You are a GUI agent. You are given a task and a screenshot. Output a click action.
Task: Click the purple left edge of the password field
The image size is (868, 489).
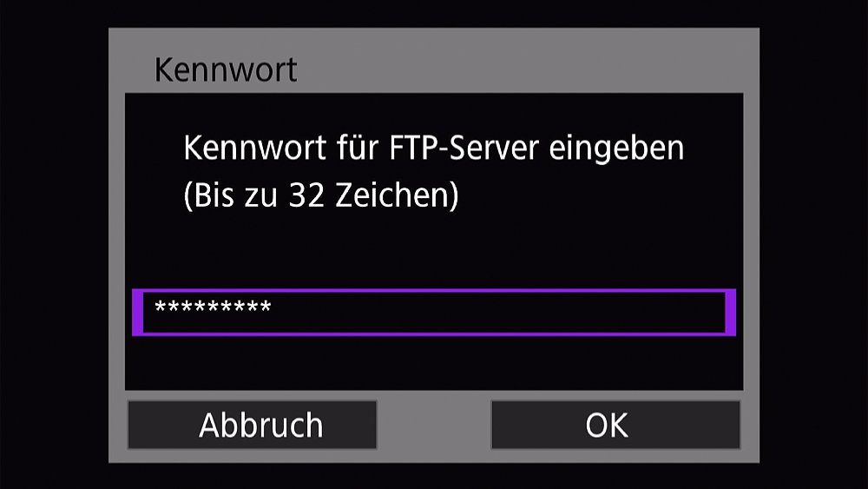tap(138, 313)
